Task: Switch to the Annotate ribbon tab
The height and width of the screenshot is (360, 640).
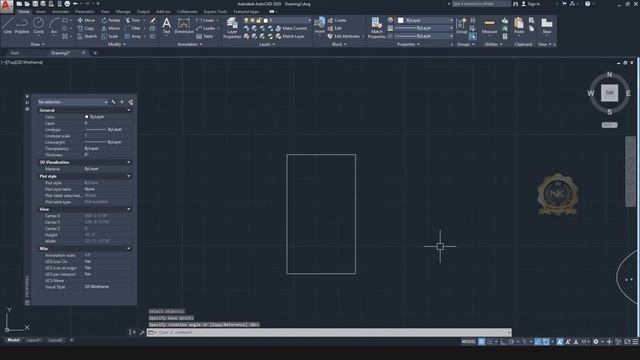Action: pyautogui.click(x=60, y=11)
